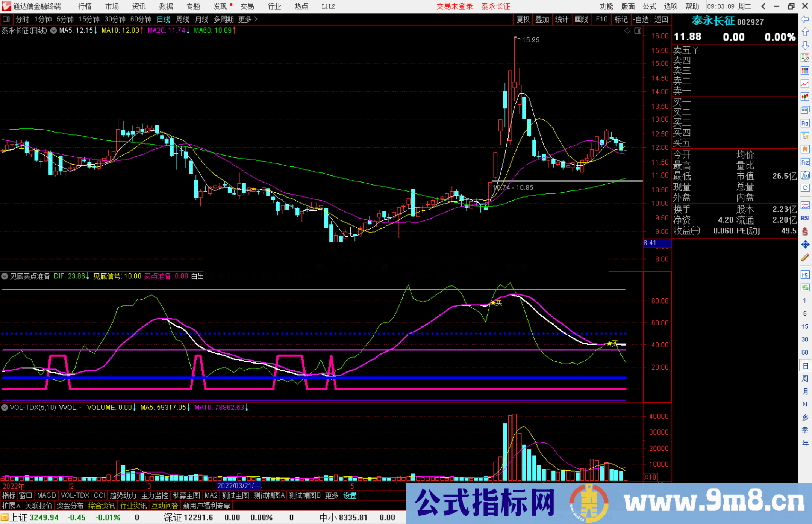Click the 复权 adjustment button
This screenshot has height=524, width=812.
523,19
